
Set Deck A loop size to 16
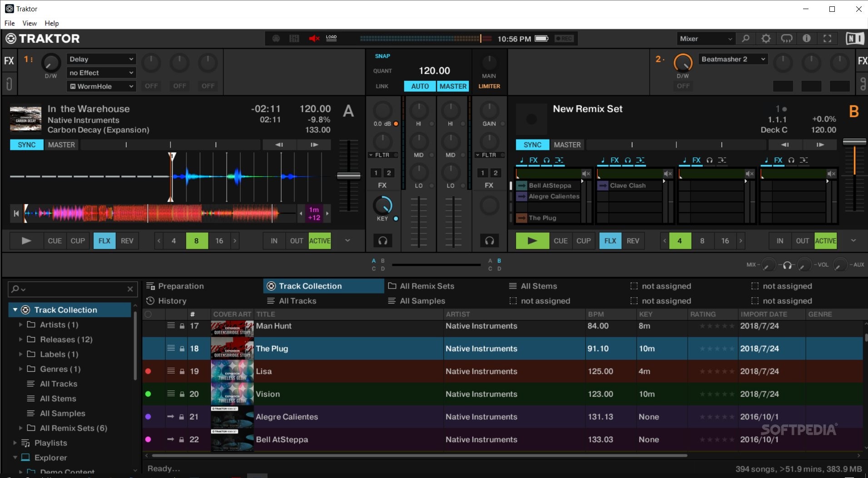pyautogui.click(x=219, y=241)
